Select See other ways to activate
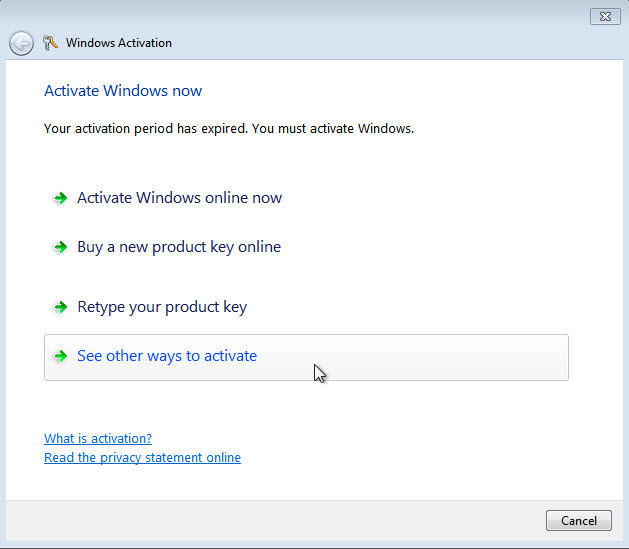This screenshot has height=549, width=629. pos(306,357)
